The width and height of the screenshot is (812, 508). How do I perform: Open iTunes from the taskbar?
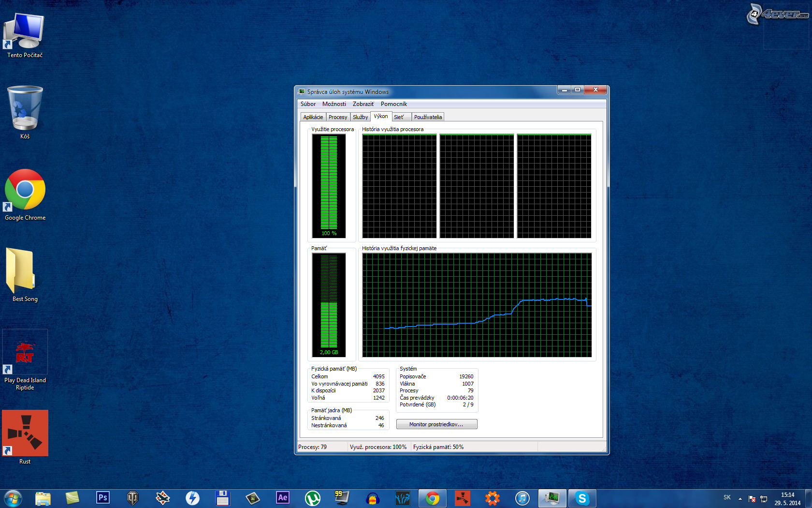pyautogui.click(x=522, y=498)
